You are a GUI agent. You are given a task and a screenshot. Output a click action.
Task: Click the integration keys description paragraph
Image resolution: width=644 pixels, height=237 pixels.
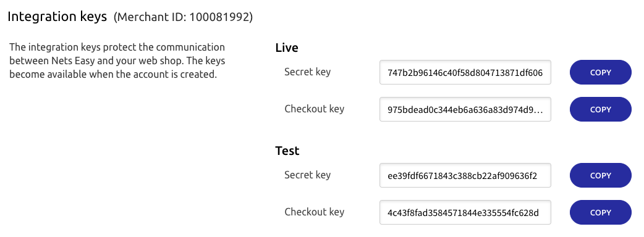(117, 60)
